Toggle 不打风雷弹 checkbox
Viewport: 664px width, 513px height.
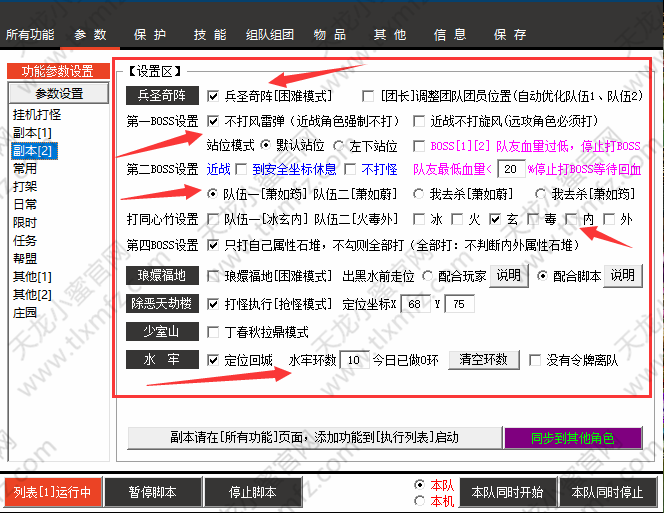(213, 122)
